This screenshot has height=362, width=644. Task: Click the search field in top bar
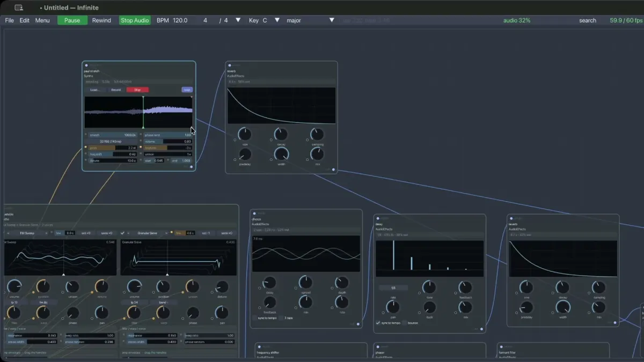point(588,20)
